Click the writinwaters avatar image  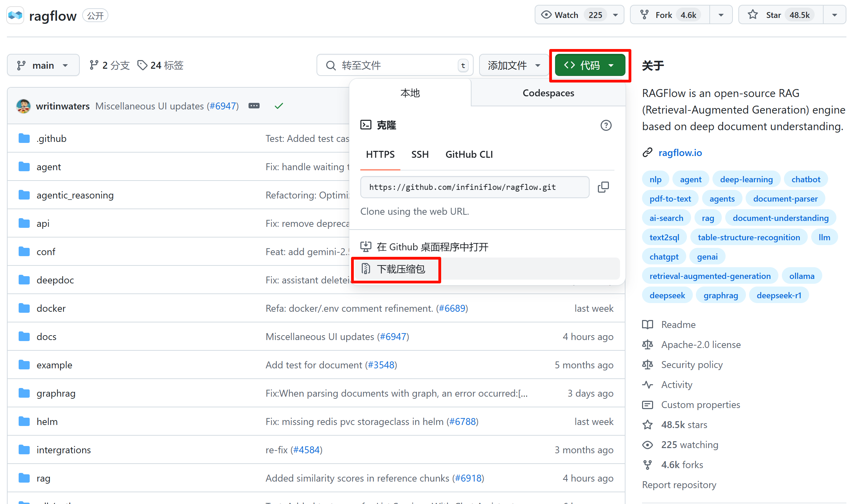pos(23,106)
